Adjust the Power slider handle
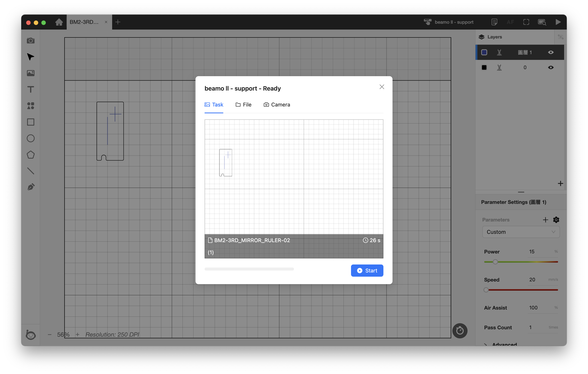 (x=495, y=262)
